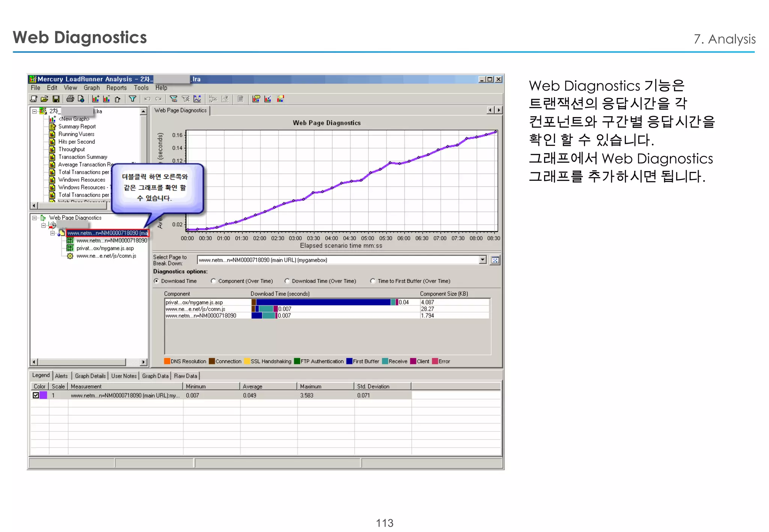This screenshot has height=532, width=769.
Task: Click the Delete Graph toolbar icon
Action: [x=107, y=99]
